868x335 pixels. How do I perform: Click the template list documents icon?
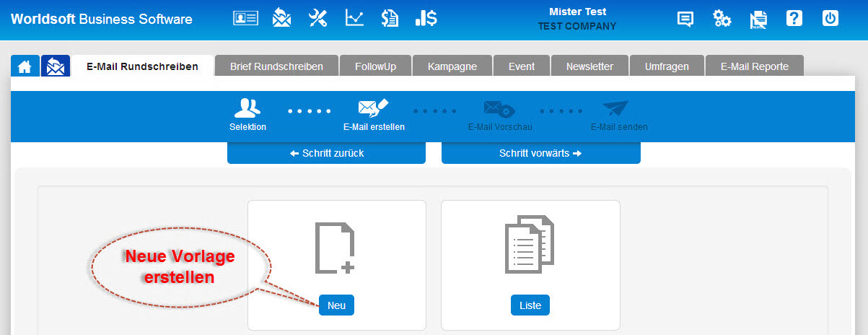point(529,244)
